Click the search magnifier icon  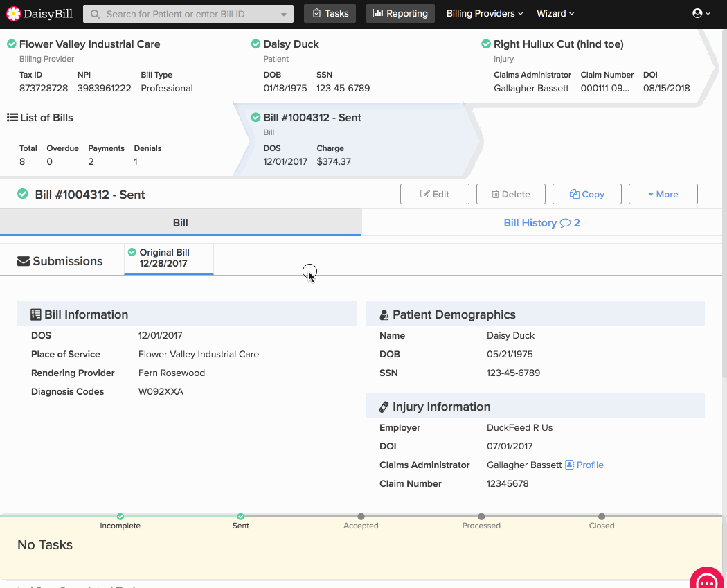point(95,14)
